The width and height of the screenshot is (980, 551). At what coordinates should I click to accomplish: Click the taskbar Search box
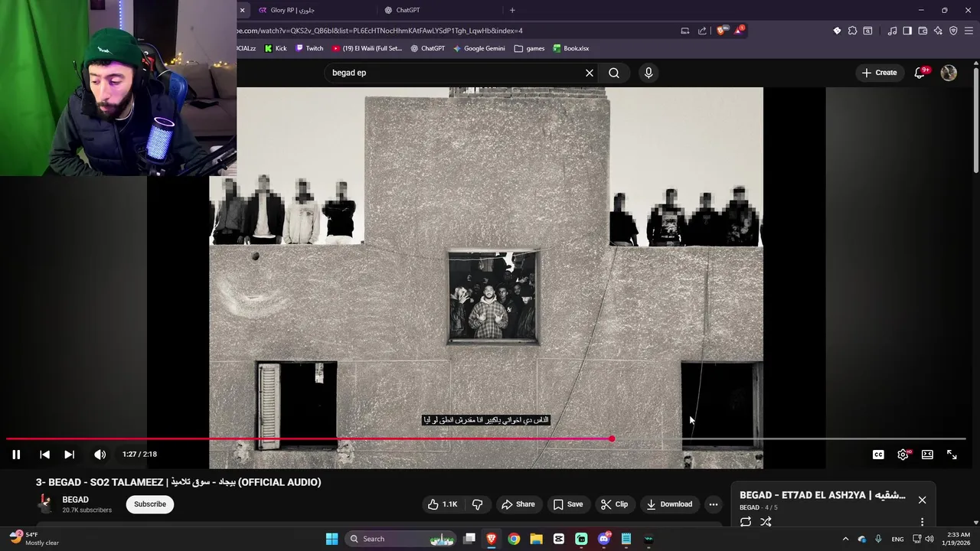tap(400, 539)
